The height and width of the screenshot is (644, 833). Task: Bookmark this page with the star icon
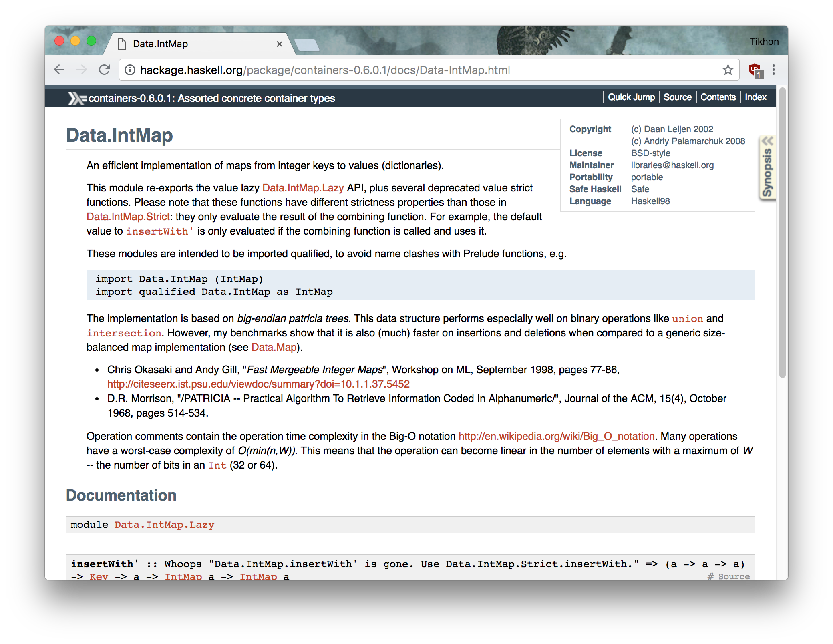point(728,70)
